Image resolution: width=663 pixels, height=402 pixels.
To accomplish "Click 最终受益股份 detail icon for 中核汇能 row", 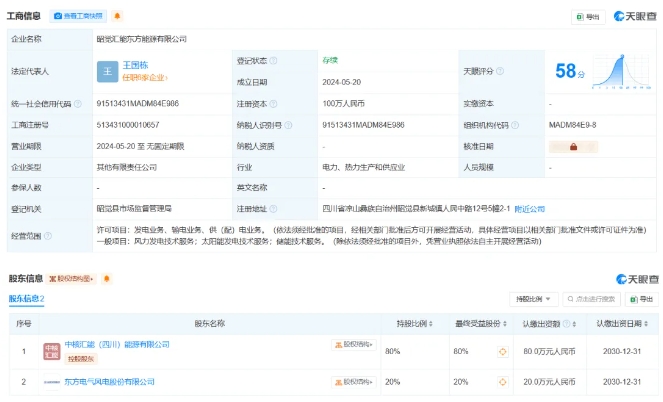I will [x=502, y=352].
